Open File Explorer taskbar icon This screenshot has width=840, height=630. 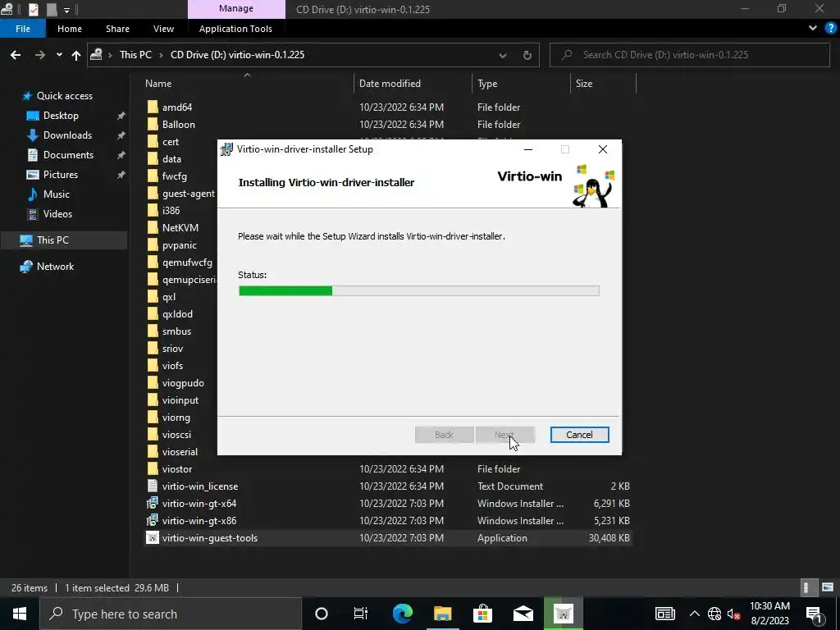pyautogui.click(x=442, y=614)
